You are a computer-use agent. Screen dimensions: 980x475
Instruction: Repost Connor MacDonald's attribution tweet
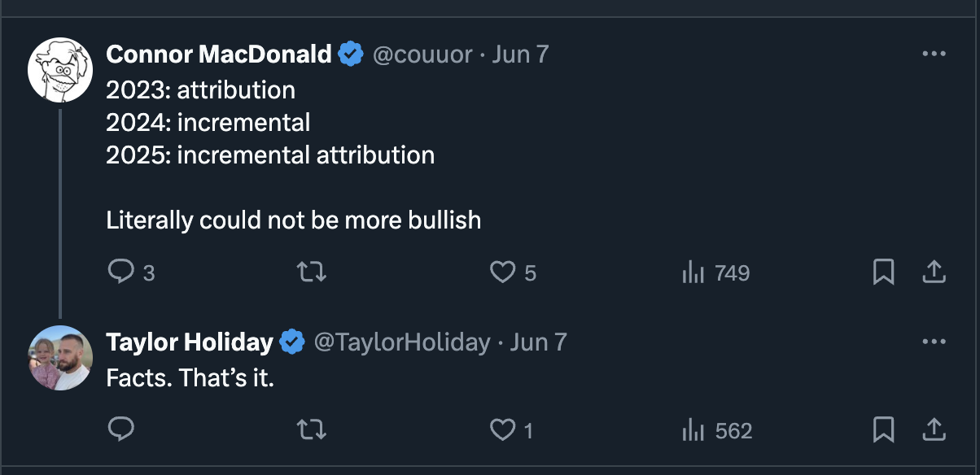313,272
